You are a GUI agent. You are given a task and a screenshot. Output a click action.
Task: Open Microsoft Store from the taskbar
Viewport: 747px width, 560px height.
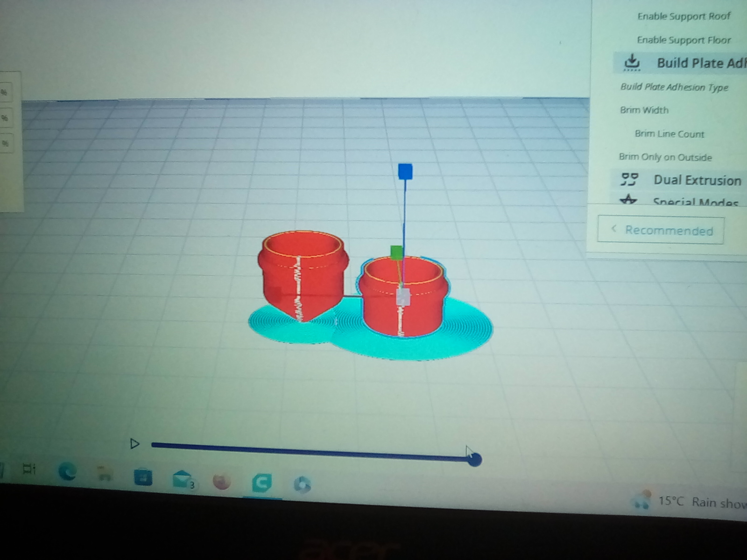[x=143, y=477]
